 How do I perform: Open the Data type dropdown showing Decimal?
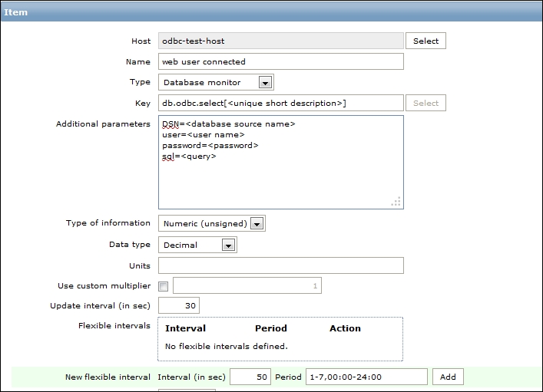pos(197,245)
